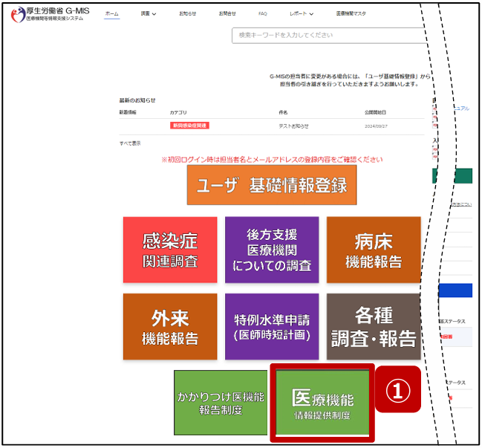Open the 各種 調査・報告 tile
The width and height of the screenshot is (482, 448).
click(x=374, y=326)
